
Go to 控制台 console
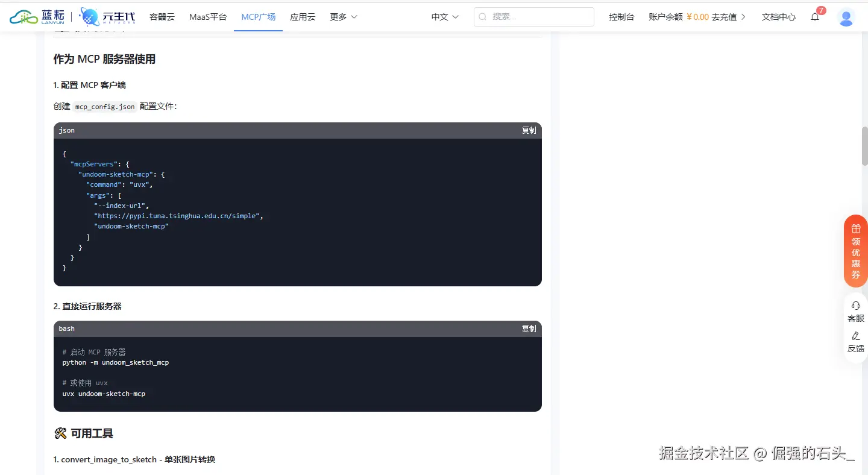tap(621, 17)
